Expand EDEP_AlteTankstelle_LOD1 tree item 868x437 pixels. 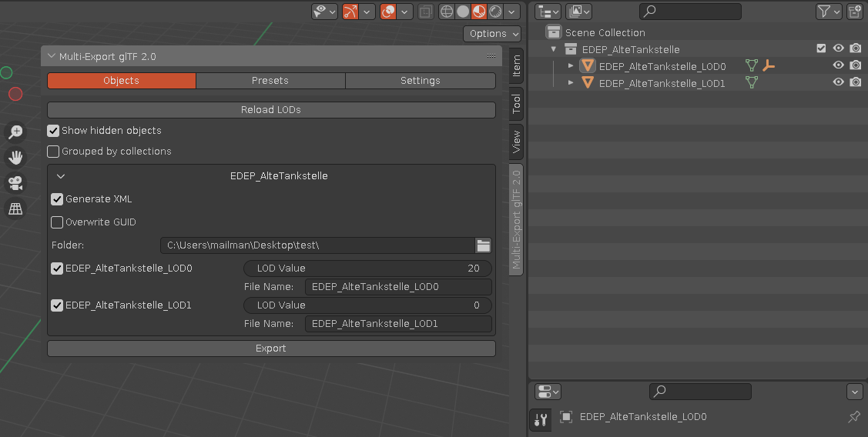point(571,83)
